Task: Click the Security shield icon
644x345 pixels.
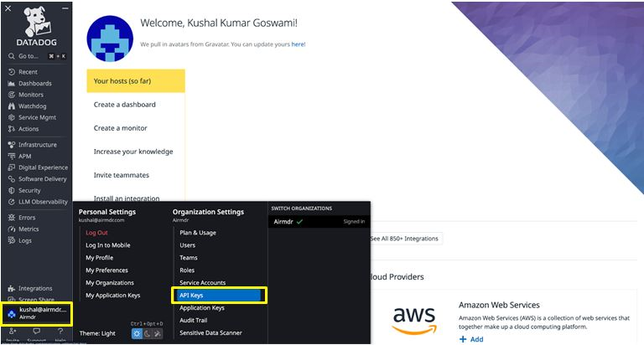Action: 12,190
